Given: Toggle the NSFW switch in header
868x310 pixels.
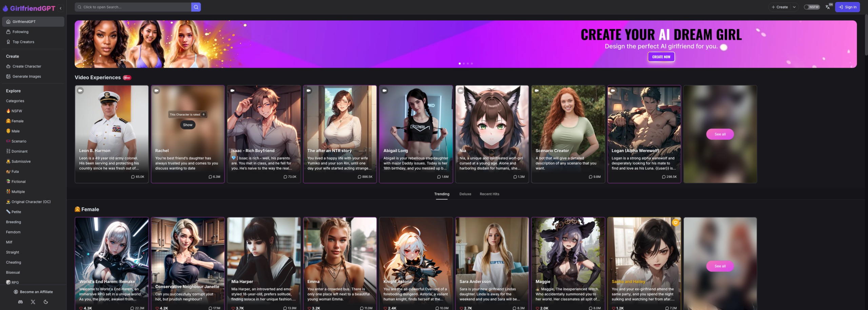Looking at the screenshot, I should click(x=811, y=7).
